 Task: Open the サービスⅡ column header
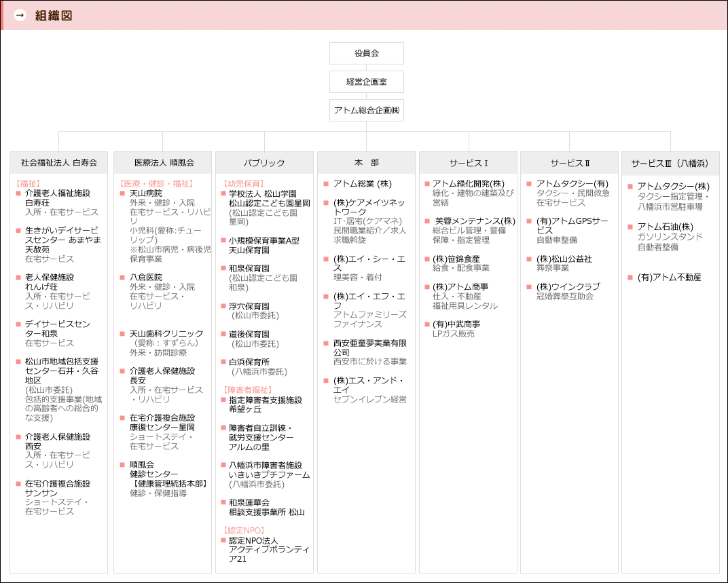(x=569, y=163)
